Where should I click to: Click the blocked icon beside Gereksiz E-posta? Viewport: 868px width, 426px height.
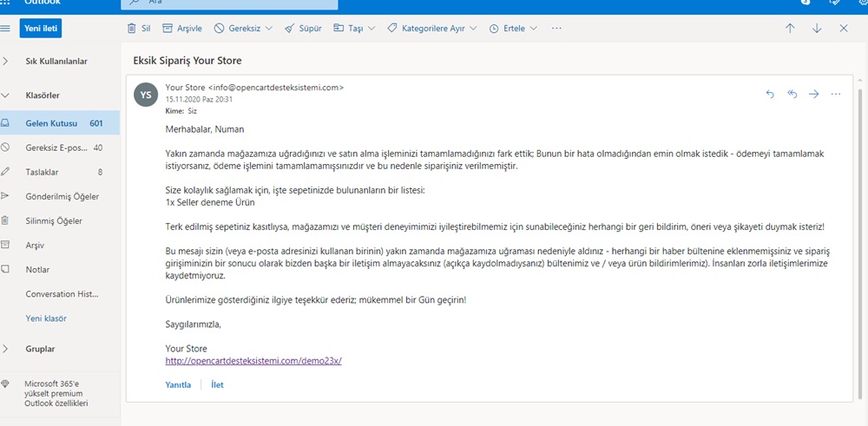click(5, 147)
